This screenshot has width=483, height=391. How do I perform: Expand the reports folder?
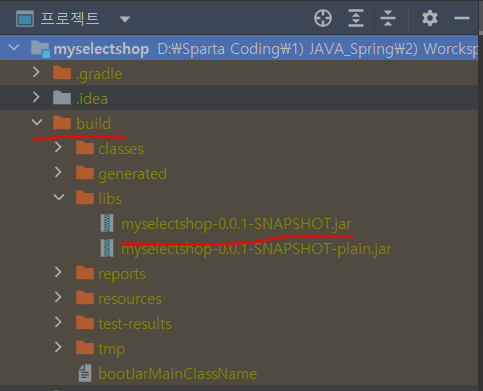coord(58,272)
